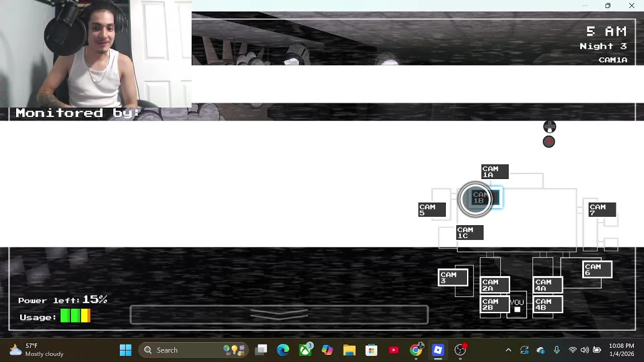Image resolution: width=644 pixels, height=362 pixels.
Task: Open the Copilot taskbar icon
Action: tap(328, 350)
